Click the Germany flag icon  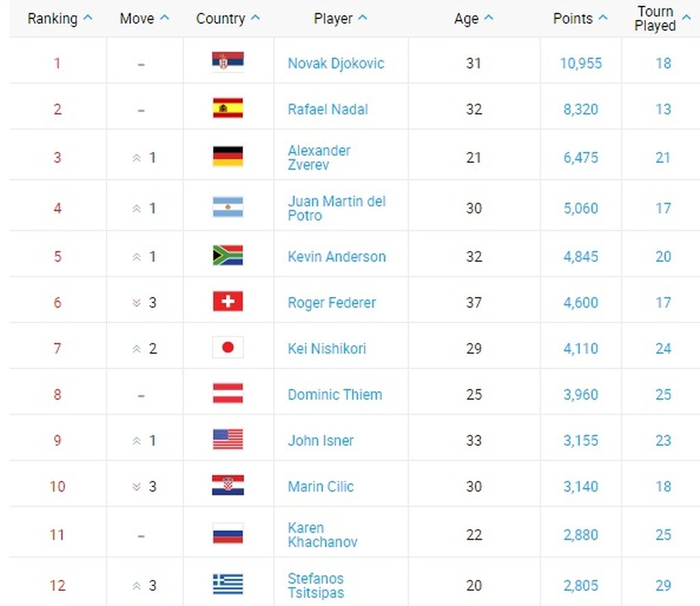[x=228, y=157]
